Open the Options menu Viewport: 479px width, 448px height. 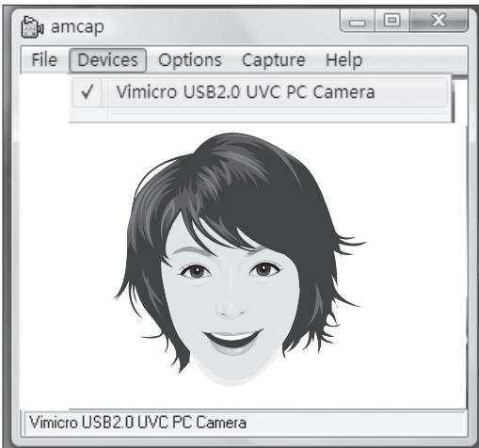(x=190, y=60)
